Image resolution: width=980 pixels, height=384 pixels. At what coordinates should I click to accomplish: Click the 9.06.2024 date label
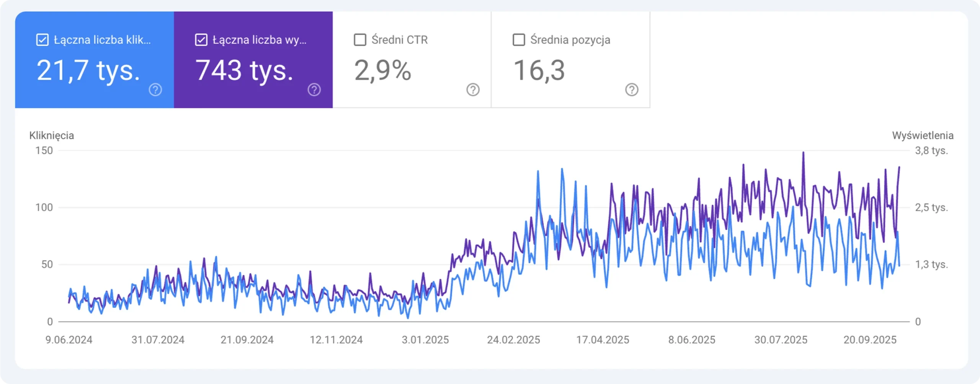pyautogui.click(x=69, y=340)
